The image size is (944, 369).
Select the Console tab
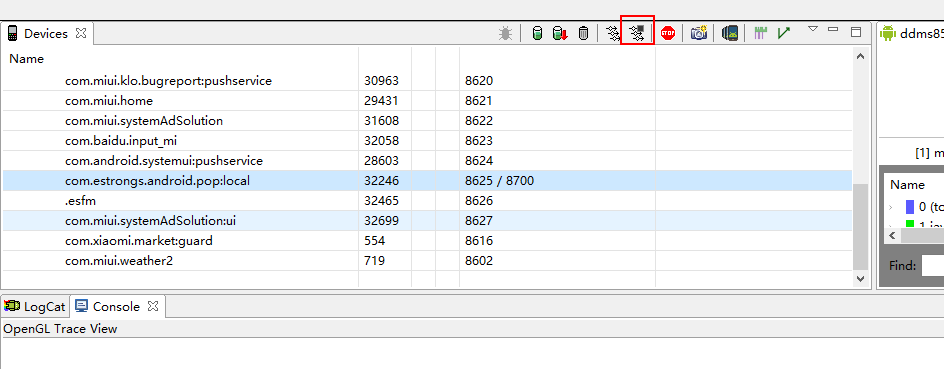[x=116, y=306]
